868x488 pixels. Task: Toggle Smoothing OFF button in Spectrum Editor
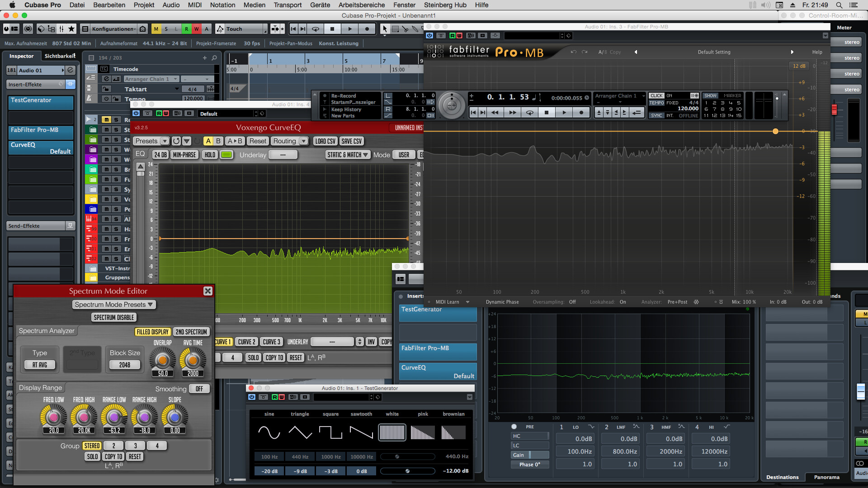point(199,389)
